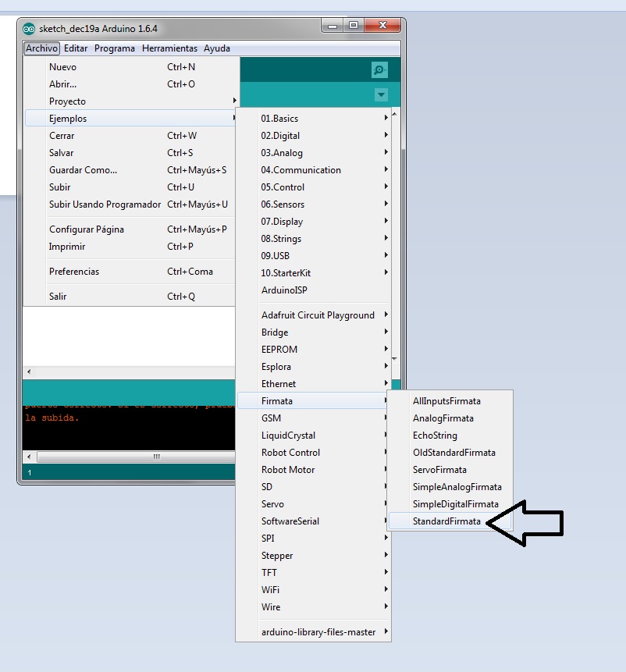
Task: Click Subir menu entry
Action: click(x=130, y=187)
